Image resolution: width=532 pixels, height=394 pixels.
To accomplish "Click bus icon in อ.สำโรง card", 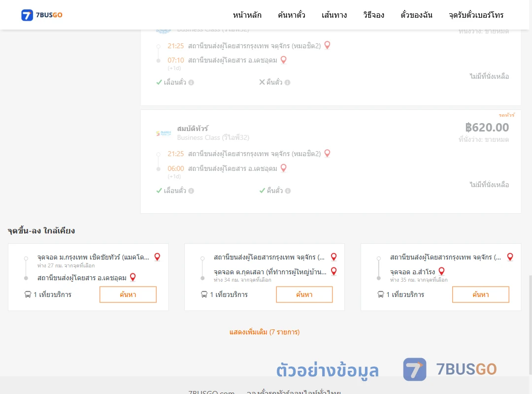I will pyautogui.click(x=380, y=295).
